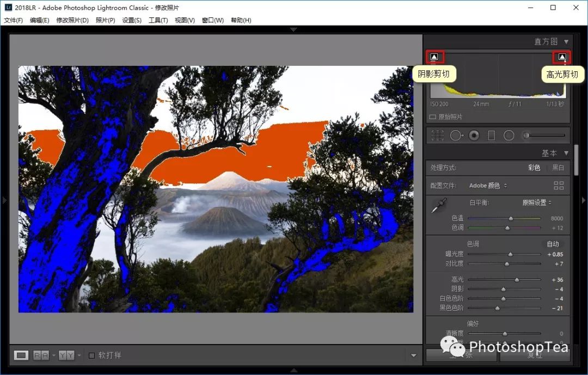Open the RA before/after dropdown arrow
The image size is (588, 375).
(x=53, y=355)
